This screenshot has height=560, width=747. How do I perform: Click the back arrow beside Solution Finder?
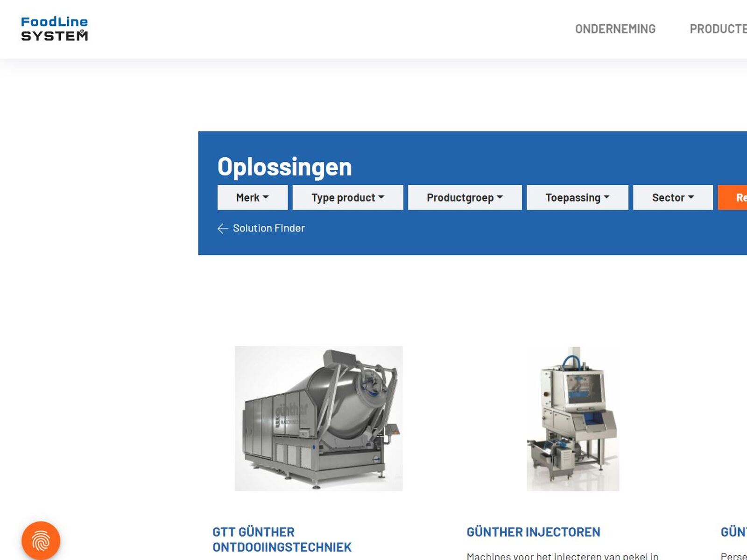[223, 228]
